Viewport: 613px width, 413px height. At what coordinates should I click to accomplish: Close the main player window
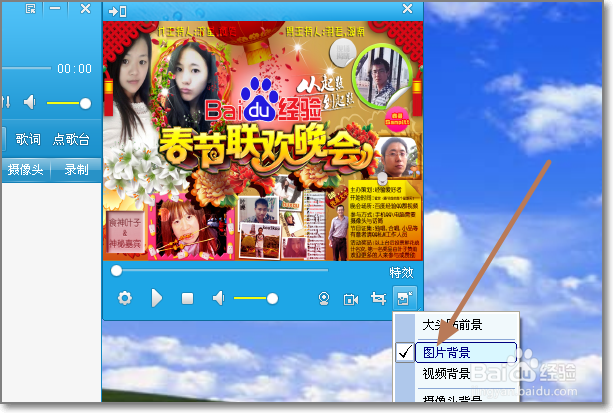(x=85, y=8)
